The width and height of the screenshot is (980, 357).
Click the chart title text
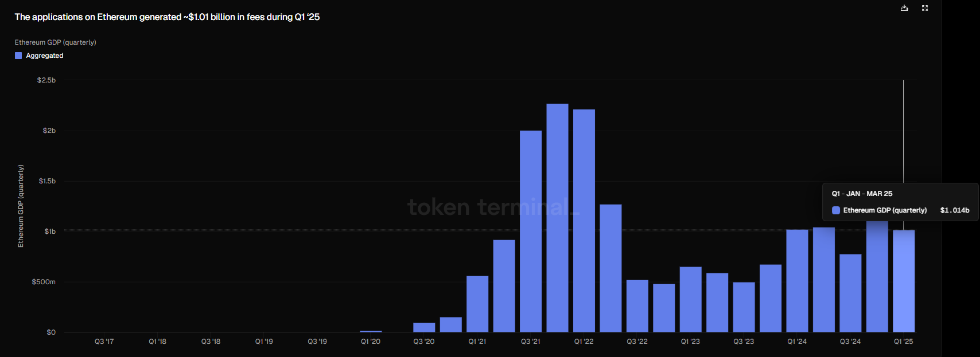(x=167, y=17)
